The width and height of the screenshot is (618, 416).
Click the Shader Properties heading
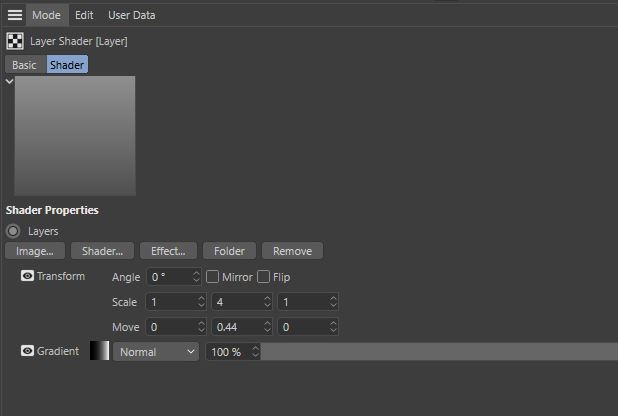pos(52,210)
